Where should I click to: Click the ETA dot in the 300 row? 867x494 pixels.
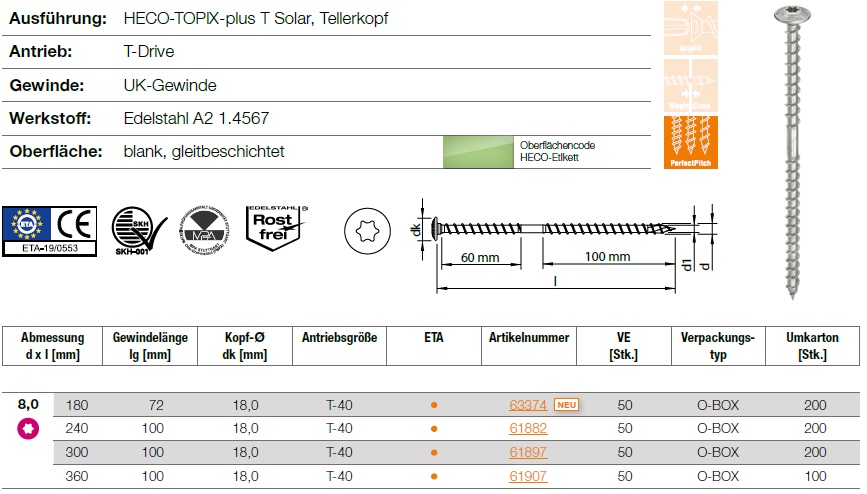[x=434, y=453]
